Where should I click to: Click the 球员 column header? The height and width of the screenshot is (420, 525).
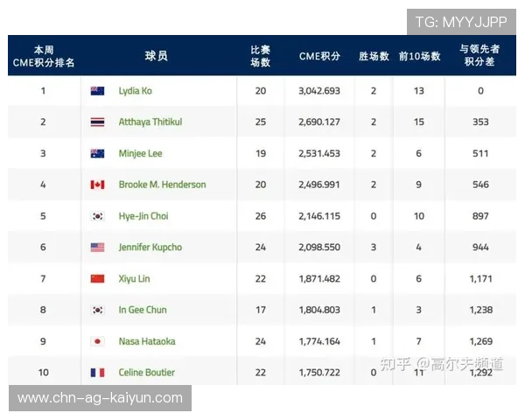156,56
